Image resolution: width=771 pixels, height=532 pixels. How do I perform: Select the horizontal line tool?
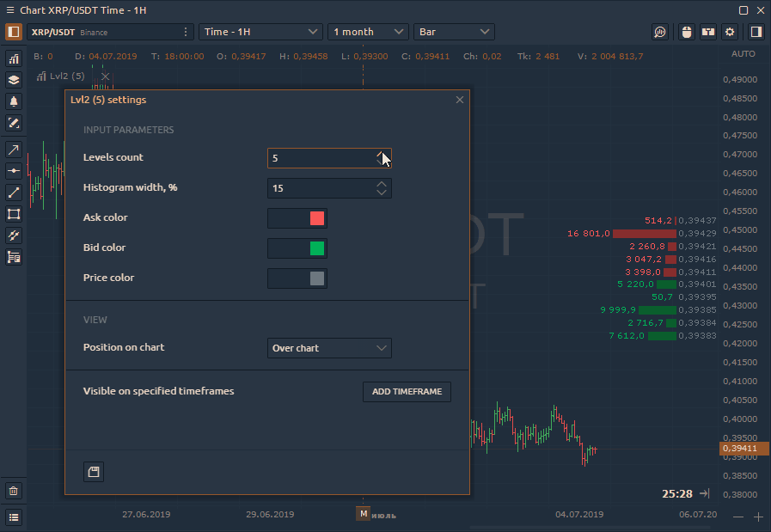(14, 171)
